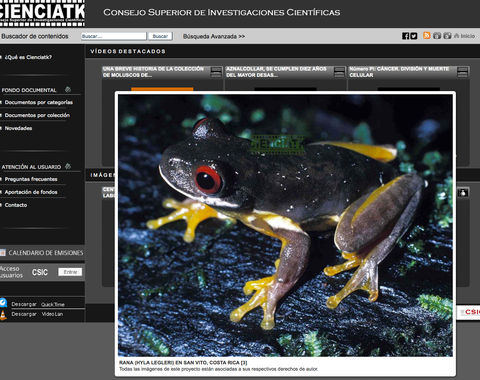Click the film-strip icon beside Moluscos video title

pos(216,72)
